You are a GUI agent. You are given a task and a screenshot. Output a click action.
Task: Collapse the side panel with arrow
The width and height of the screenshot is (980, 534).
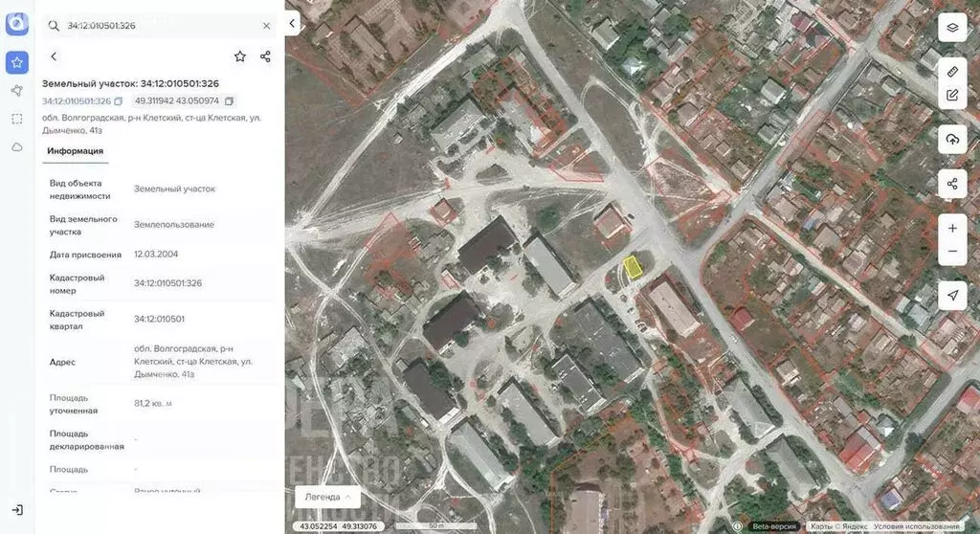[292, 24]
